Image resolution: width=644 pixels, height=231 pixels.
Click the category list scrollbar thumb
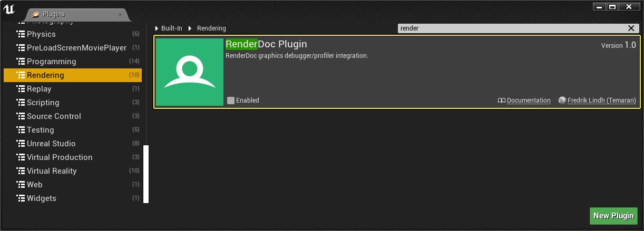tap(146, 174)
